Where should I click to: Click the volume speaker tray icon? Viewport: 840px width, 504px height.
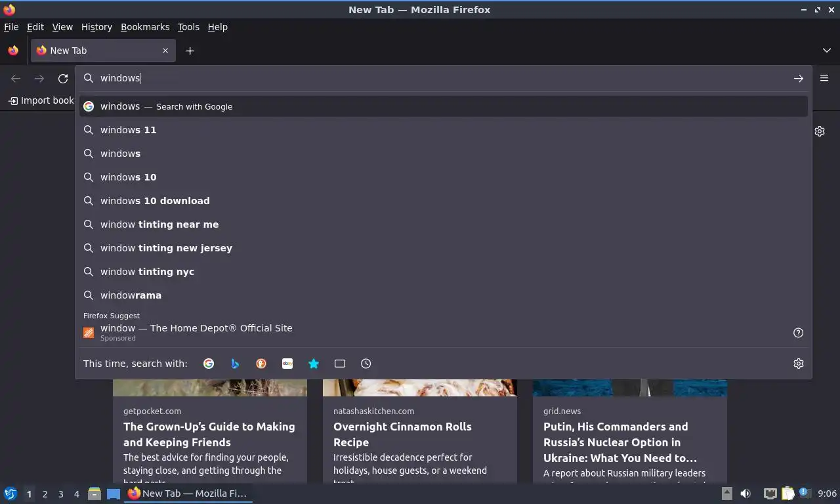pos(745,493)
